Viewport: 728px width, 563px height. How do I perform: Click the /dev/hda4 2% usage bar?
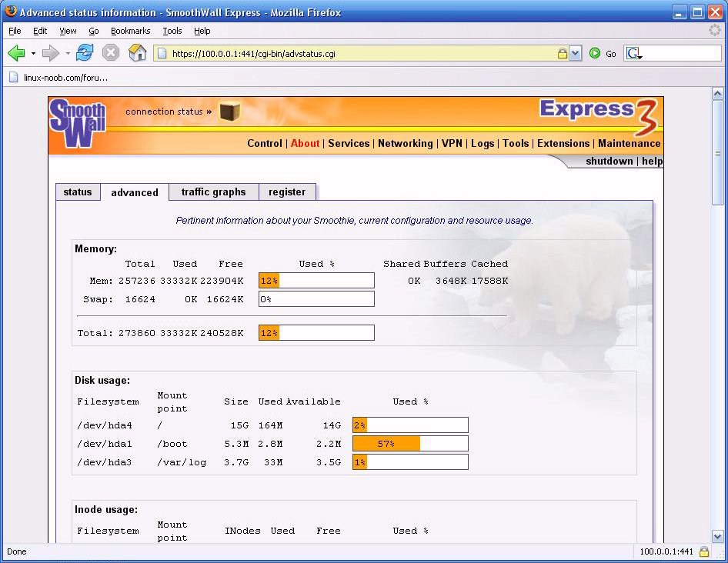pyautogui.click(x=410, y=425)
